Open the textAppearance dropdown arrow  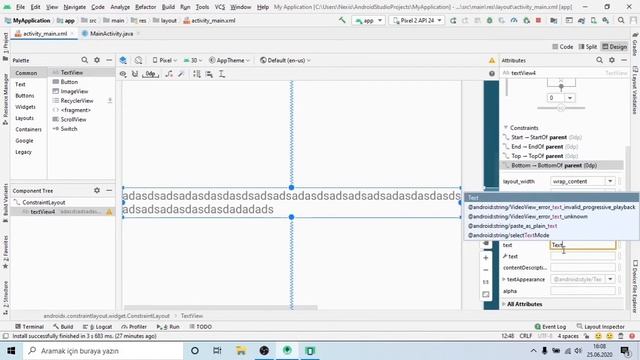coord(610,279)
